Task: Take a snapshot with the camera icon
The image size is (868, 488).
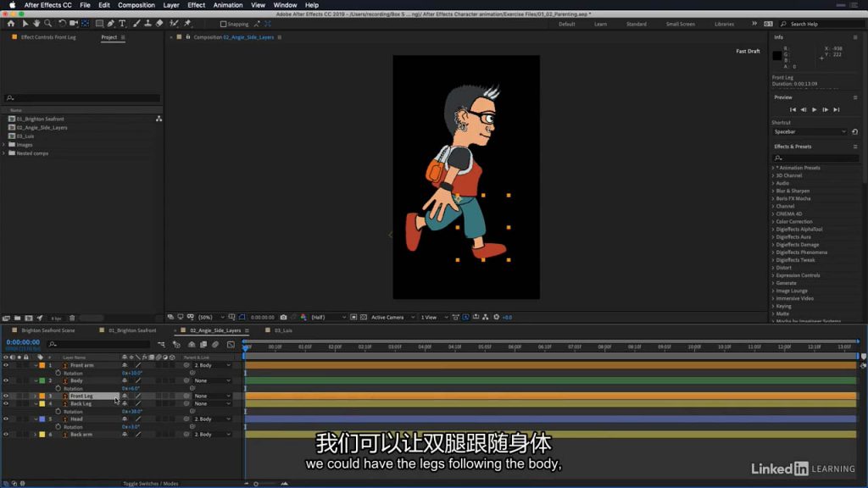Action: [x=283, y=318]
